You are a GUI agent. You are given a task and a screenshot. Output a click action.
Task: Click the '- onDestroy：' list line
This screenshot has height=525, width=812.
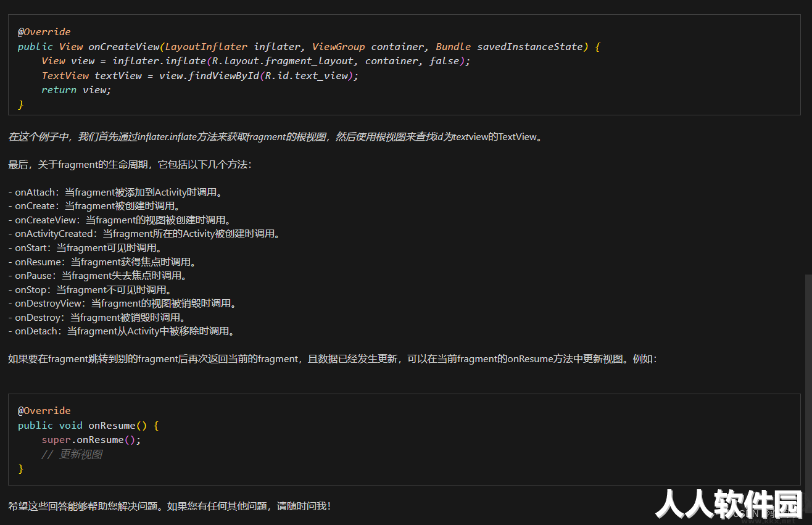coord(97,317)
